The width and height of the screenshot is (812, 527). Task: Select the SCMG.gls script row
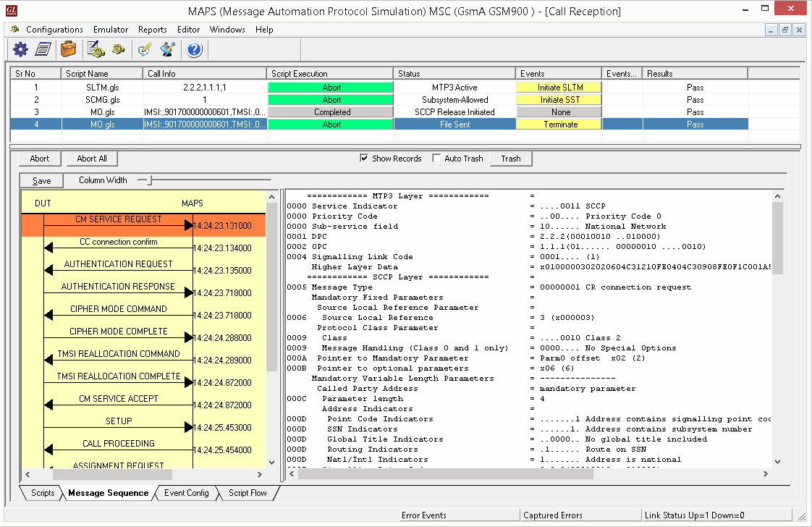(x=379, y=100)
